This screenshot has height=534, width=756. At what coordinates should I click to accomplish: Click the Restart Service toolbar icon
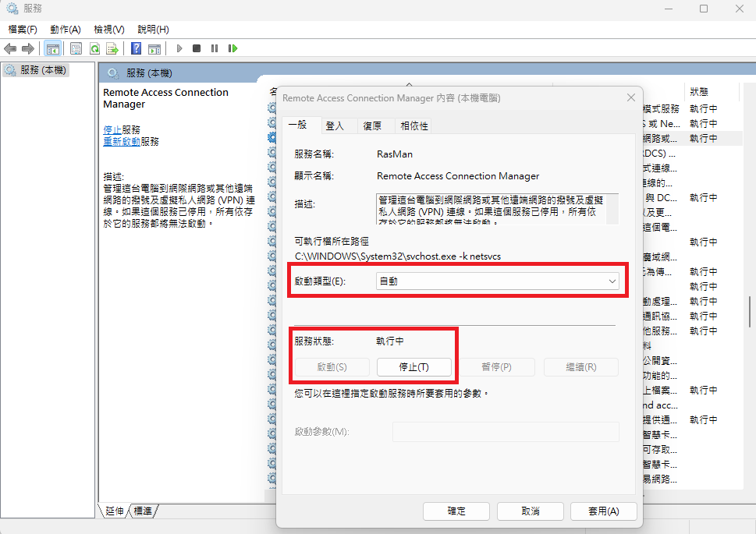point(232,48)
